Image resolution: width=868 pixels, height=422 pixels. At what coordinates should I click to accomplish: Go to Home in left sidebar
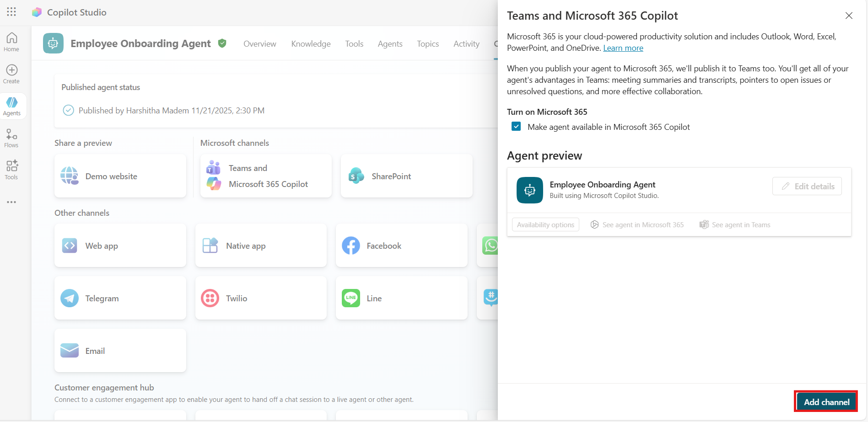pyautogui.click(x=11, y=42)
